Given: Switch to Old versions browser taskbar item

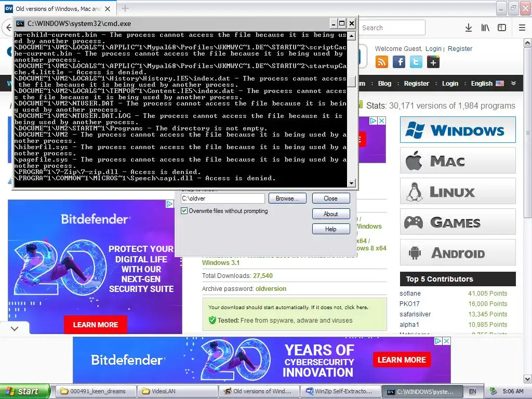Looking at the screenshot, I should pos(259,391).
